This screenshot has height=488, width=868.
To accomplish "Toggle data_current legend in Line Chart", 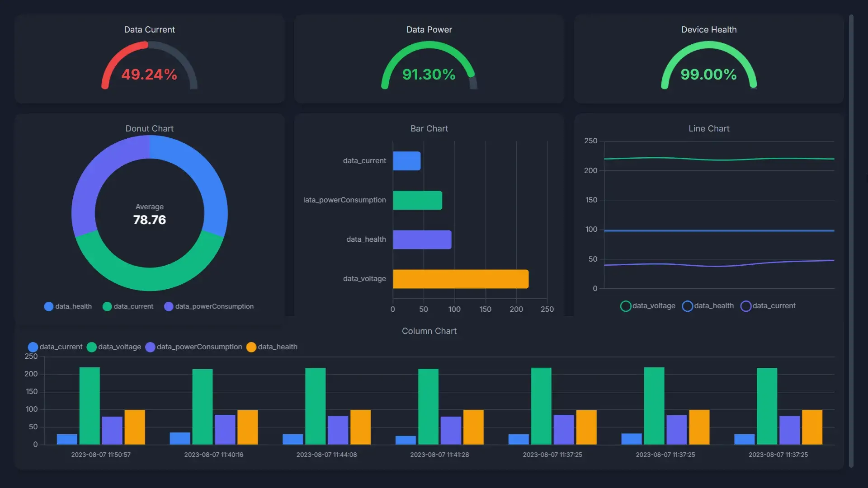I will tap(768, 306).
